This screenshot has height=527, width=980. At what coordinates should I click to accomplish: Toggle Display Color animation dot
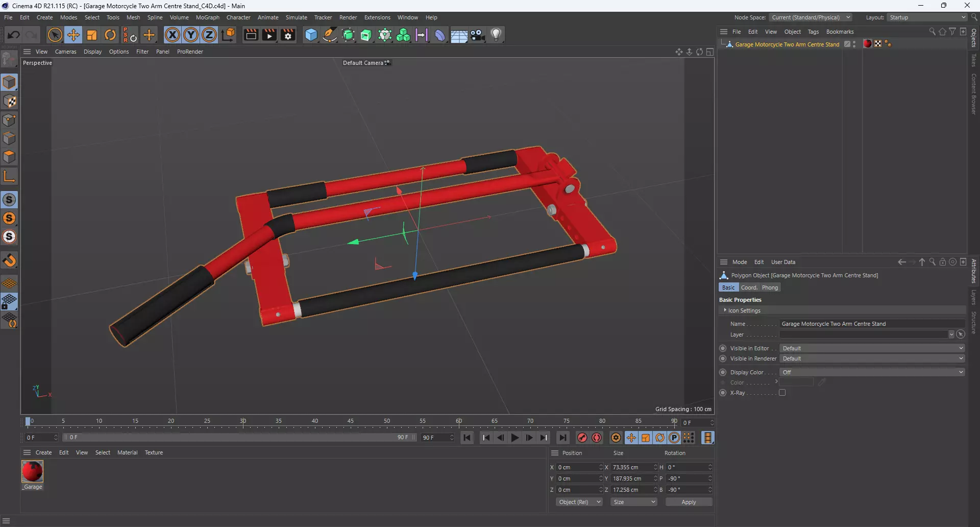pos(723,372)
